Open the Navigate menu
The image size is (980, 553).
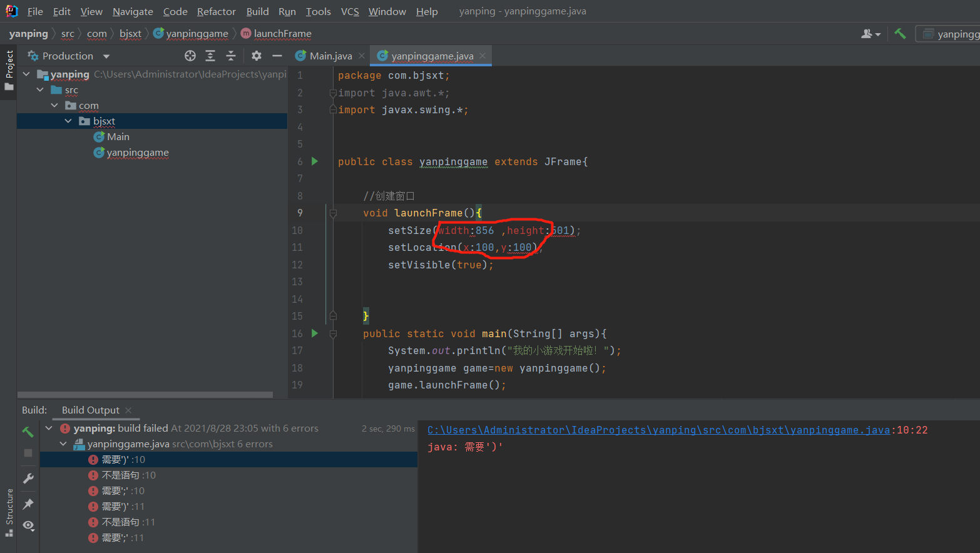point(133,11)
